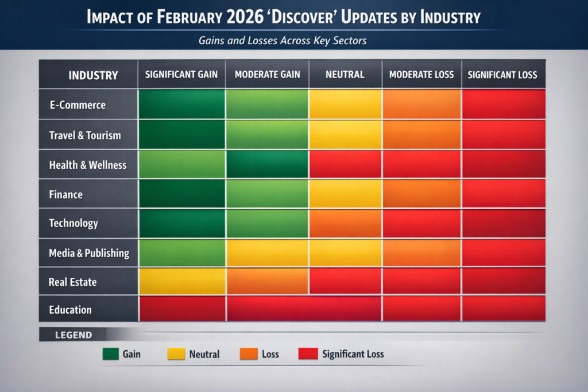Click the Neutral column header

click(x=345, y=74)
